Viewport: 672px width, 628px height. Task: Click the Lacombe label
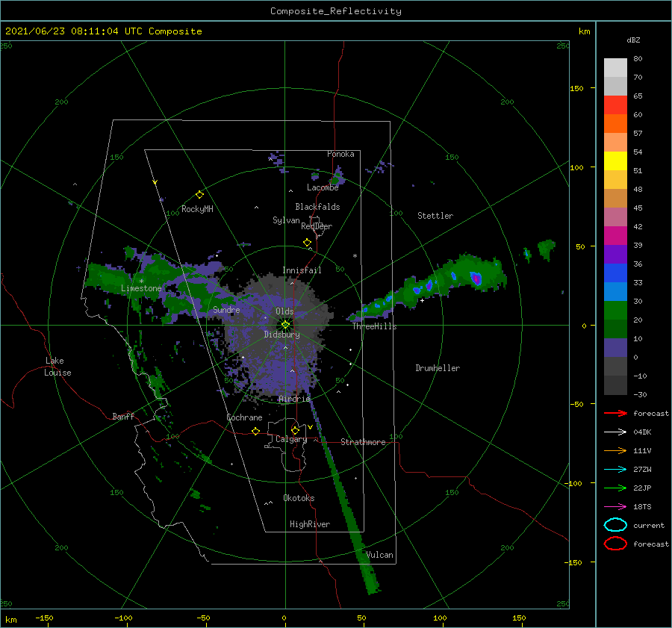(x=323, y=187)
